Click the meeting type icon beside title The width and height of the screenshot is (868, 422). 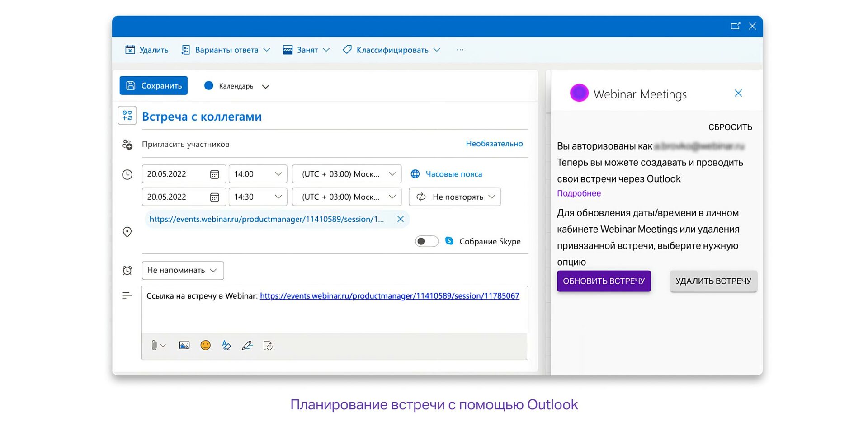pyautogui.click(x=127, y=116)
